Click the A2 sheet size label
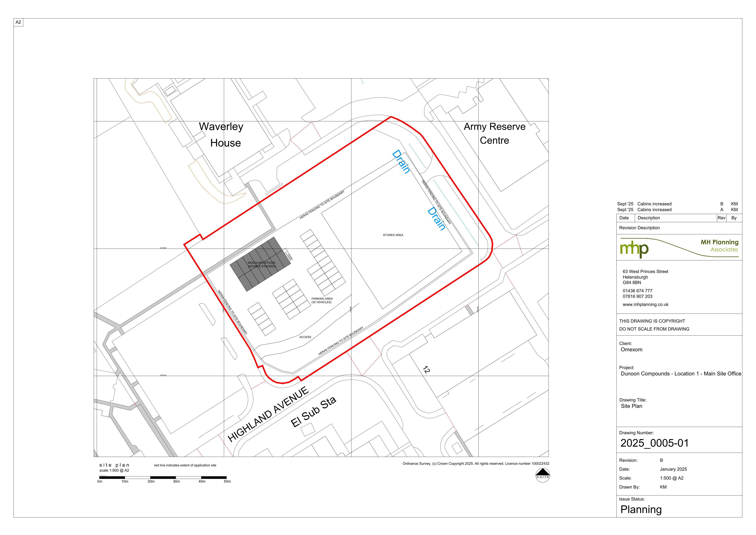The width and height of the screenshot is (756, 535). [x=18, y=22]
